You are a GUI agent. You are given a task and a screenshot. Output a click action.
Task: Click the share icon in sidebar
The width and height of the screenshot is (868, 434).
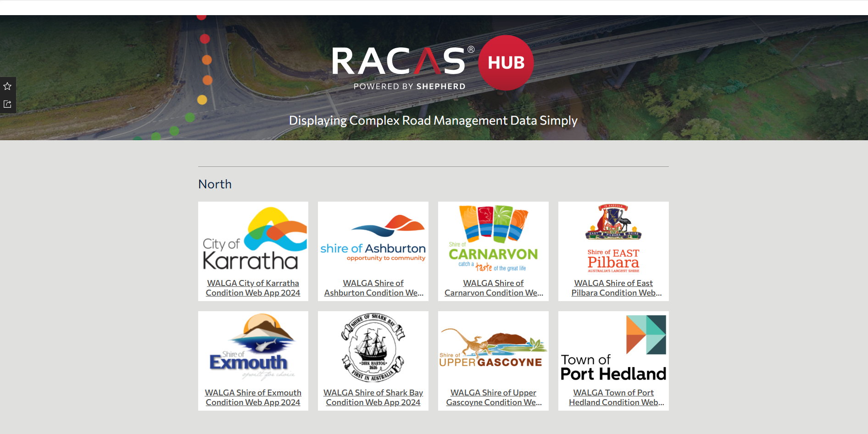7,104
